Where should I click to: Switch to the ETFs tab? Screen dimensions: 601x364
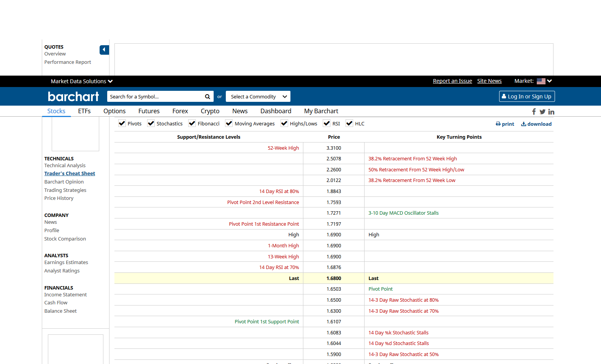84,111
